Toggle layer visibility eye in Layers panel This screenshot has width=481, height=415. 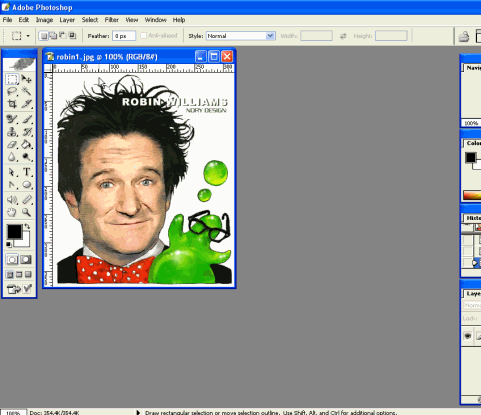468,336
